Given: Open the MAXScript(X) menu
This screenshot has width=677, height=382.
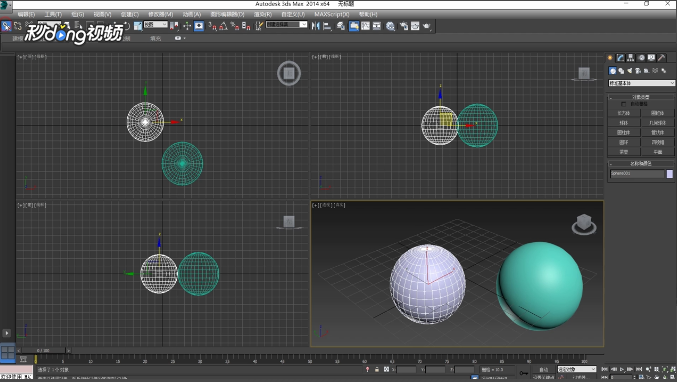Looking at the screenshot, I should pyautogui.click(x=332, y=14).
